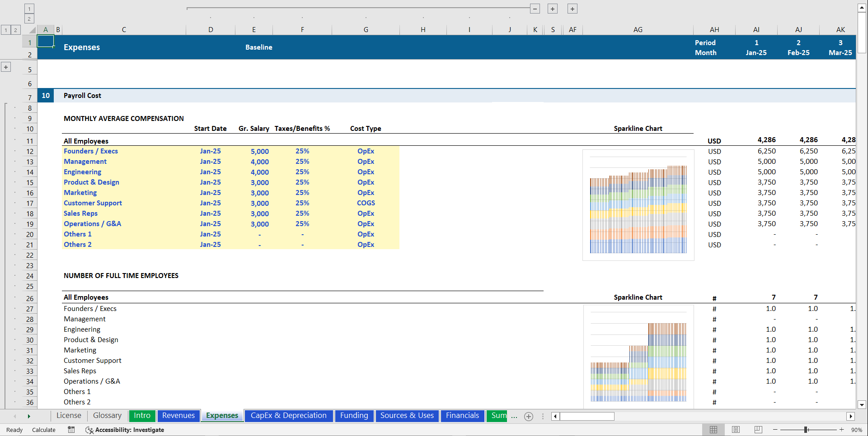868x436 pixels.
Task: Click the New Sheet plus icon
Action: [528, 416]
